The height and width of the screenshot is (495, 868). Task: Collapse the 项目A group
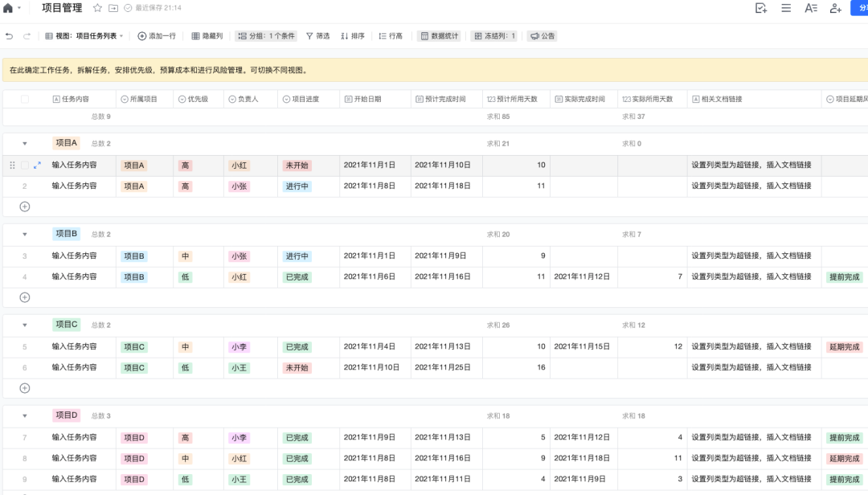click(x=25, y=144)
